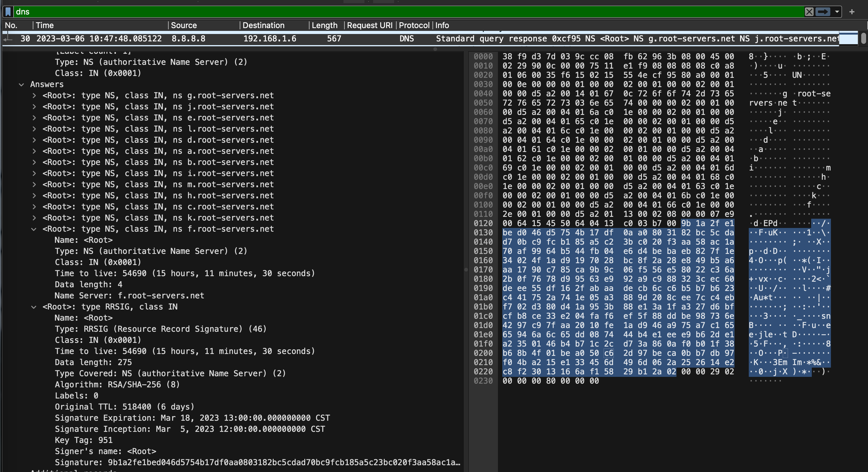This screenshot has height=472, width=868.
Task: Apply the display filter with arrow button
Action: [823, 12]
